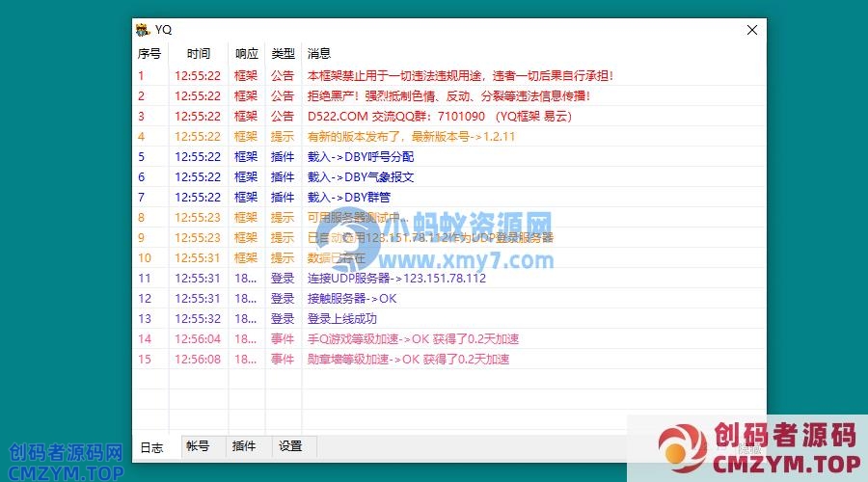Switch to the 插件 tab

(x=244, y=446)
